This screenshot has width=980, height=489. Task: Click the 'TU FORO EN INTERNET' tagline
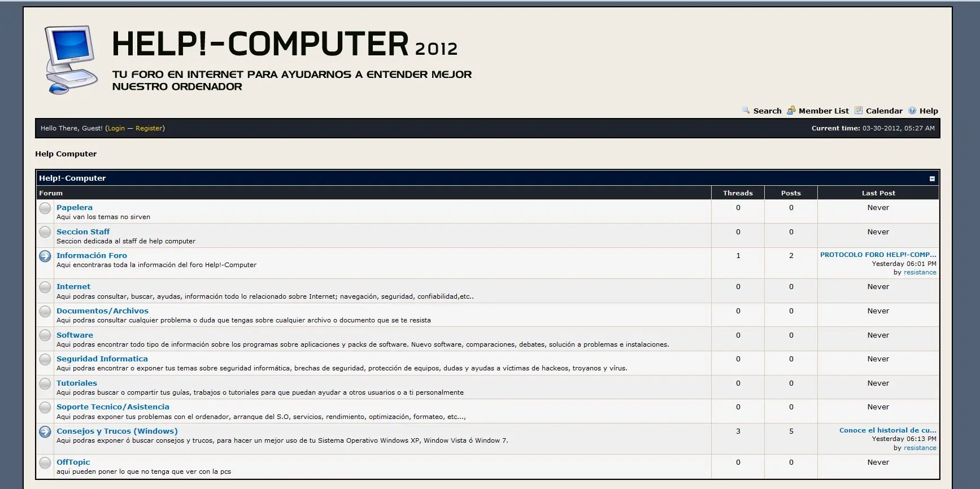click(292, 80)
